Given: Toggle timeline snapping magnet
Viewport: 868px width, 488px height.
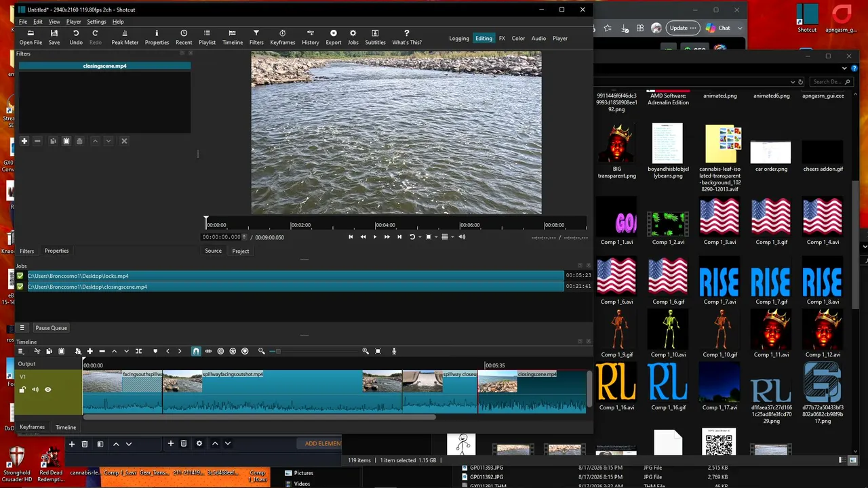Looking at the screenshot, I should 196,351.
